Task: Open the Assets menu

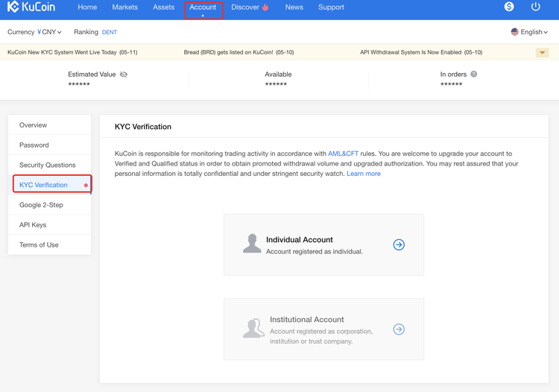Action: [163, 7]
